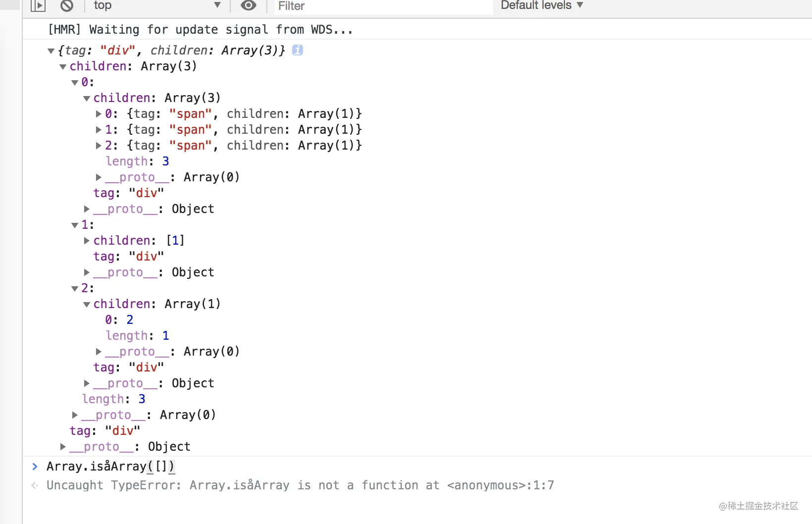Click the blue info badge after Array(3)}

click(298, 50)
